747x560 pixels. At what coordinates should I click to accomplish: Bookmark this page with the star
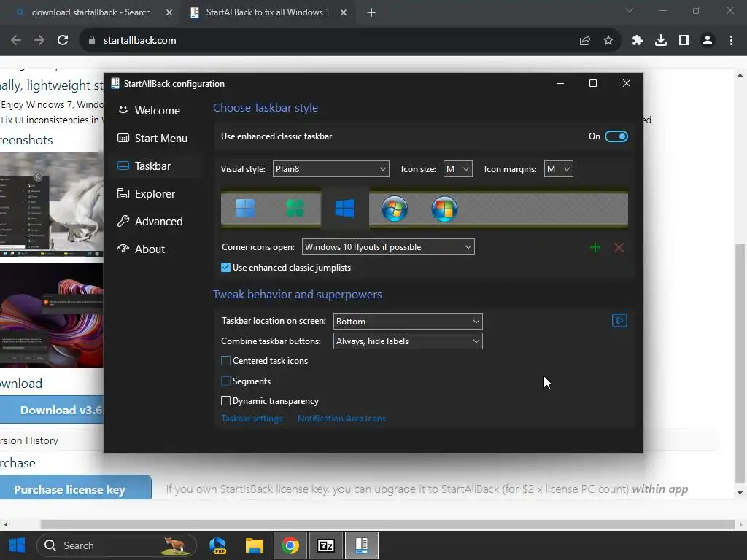[608, 41]
